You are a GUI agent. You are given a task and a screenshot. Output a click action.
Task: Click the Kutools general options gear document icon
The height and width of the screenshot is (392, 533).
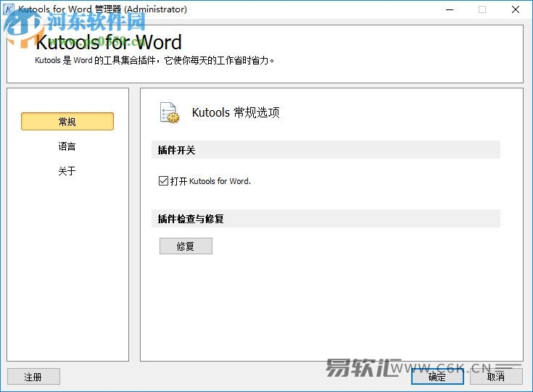pos(170,112)
